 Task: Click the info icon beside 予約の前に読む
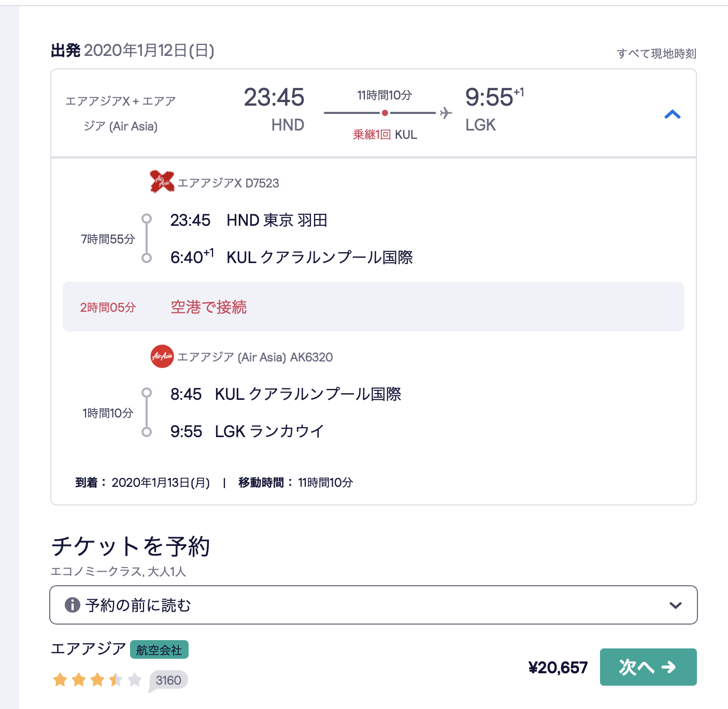73,604
